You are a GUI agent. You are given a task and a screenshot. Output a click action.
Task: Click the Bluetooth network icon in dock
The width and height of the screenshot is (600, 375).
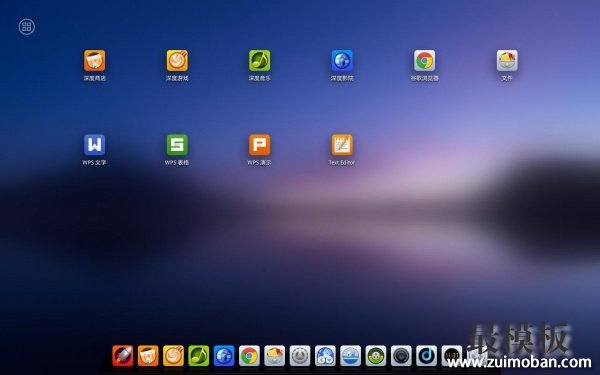[x=325, y=356]
